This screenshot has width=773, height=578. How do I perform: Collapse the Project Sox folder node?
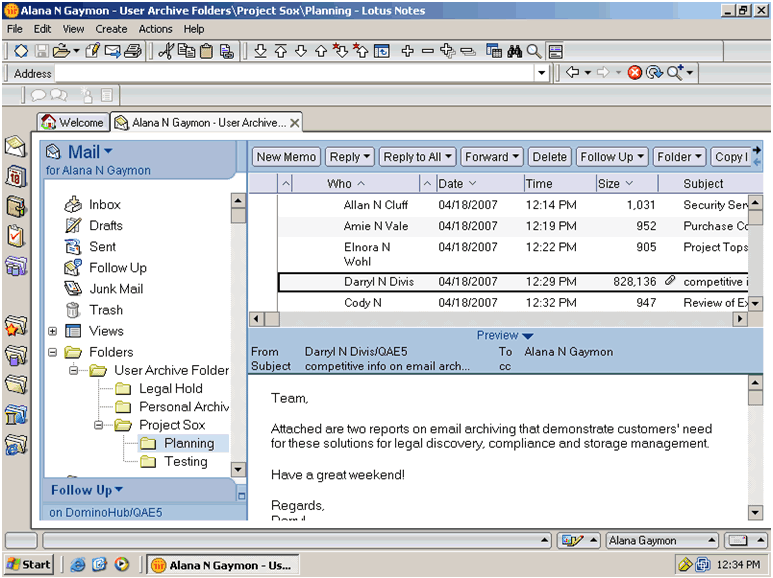coord(99,425)
